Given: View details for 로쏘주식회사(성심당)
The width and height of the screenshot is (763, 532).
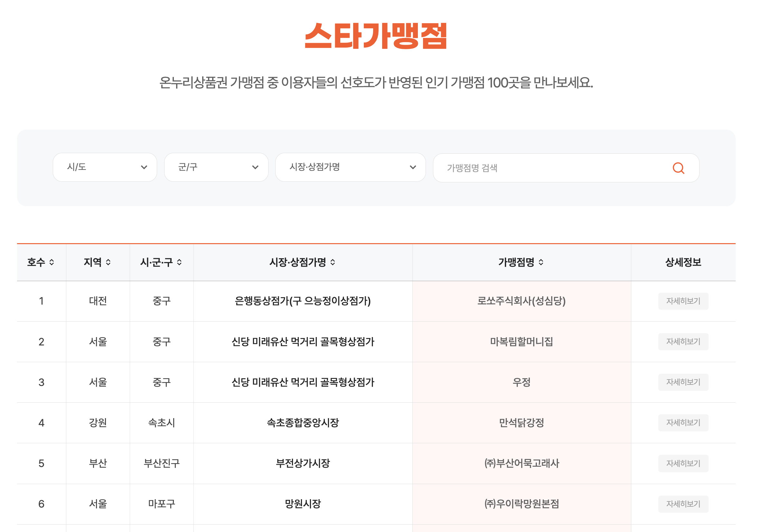Looking at the screenshot, I should [683, 301].
